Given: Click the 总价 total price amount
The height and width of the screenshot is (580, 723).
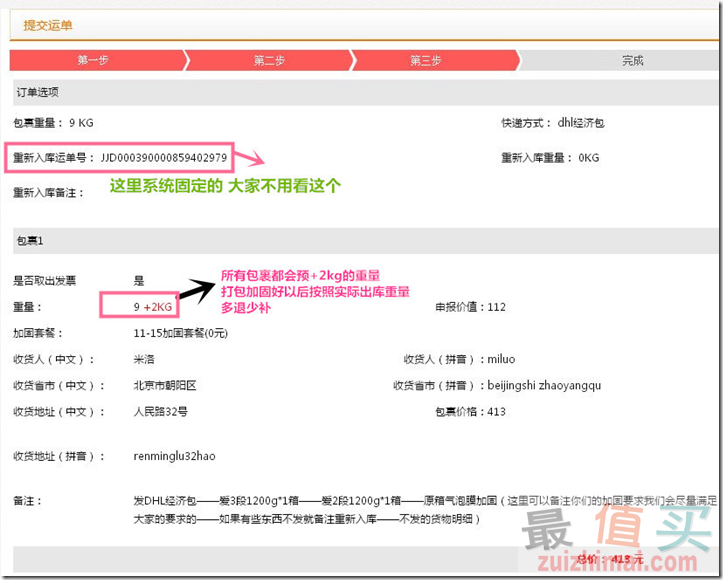Looking at the screenshot, I should pos(628,559).
